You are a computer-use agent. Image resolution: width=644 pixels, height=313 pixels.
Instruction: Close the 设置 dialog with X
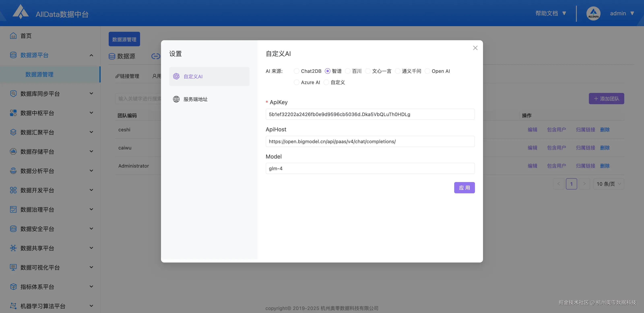click(x=475, y=48)
